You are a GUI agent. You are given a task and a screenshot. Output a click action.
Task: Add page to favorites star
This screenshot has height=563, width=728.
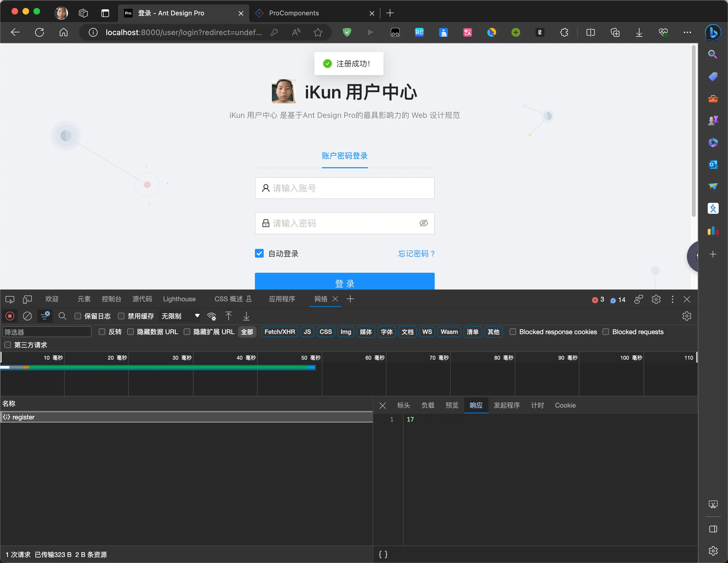[318, 32]
